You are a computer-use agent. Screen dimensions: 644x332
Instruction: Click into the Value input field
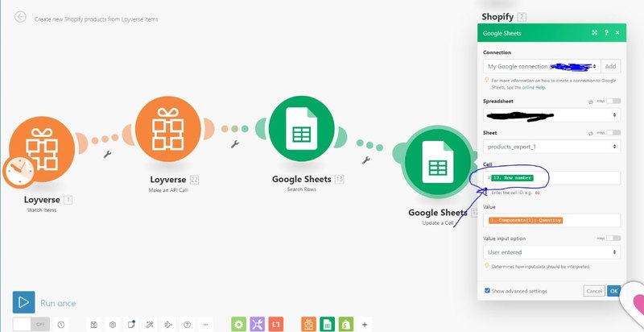tap(551, 220)
